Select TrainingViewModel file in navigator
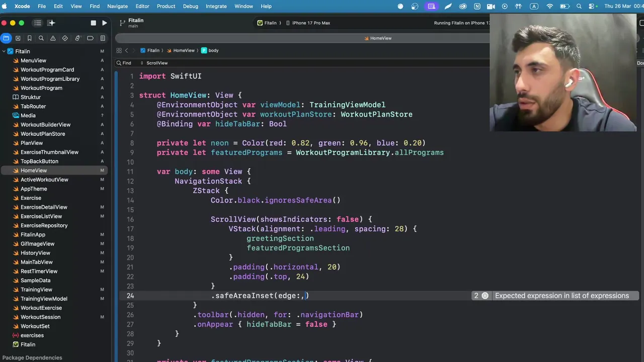 coord(44,299)
